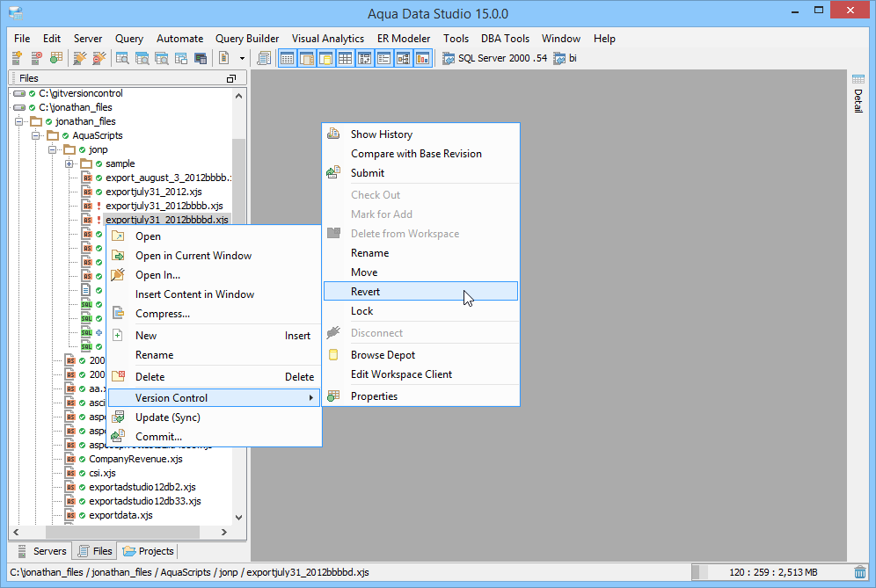
Task: Click the orange plug connect toolbar icon
Action: (x=79, y=57)
